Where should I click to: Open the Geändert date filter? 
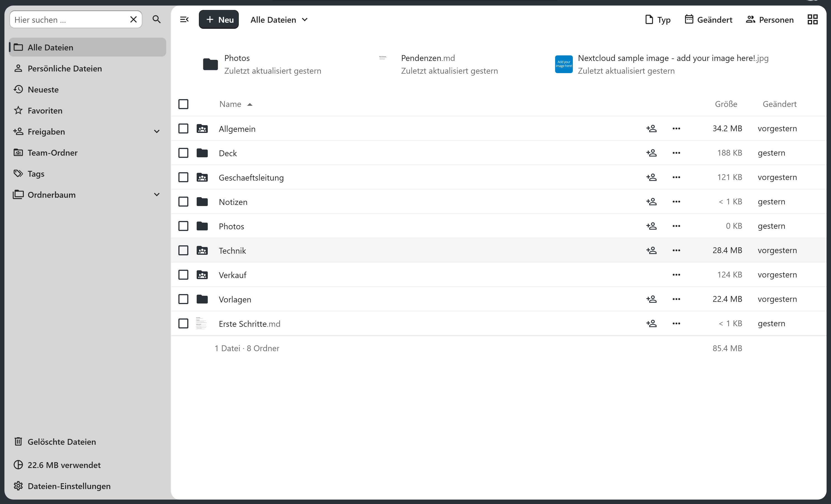(x=708, y=20)
